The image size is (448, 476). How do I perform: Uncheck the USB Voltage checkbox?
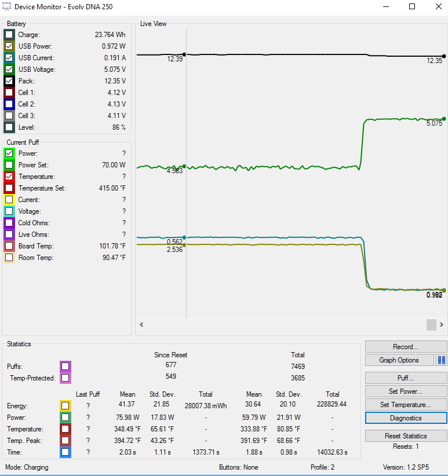[x=9, y=69]
